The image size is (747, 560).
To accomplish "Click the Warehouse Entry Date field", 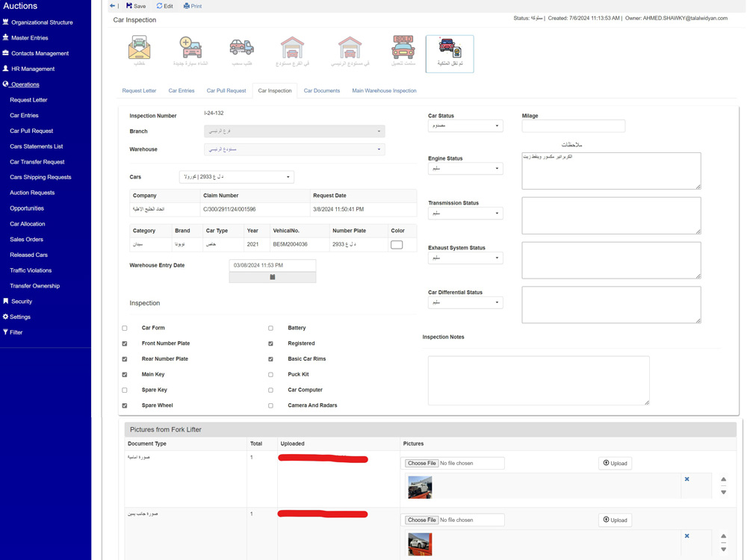I will (x=273, y=265).
